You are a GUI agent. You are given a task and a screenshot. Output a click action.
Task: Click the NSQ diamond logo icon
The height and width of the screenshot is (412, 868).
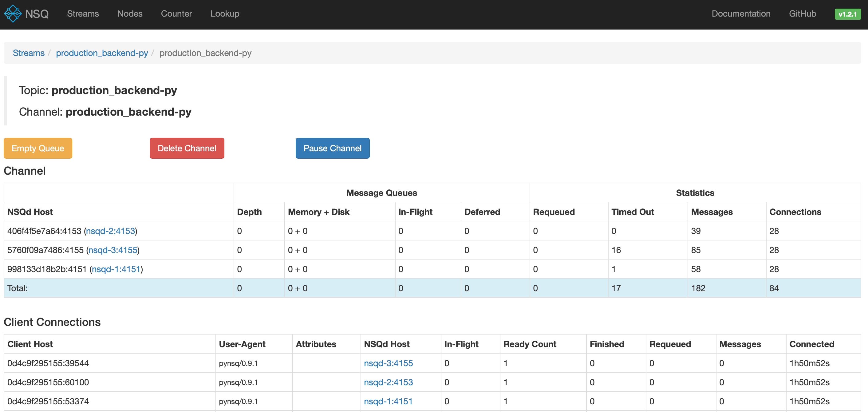click(x=13, y=14)
